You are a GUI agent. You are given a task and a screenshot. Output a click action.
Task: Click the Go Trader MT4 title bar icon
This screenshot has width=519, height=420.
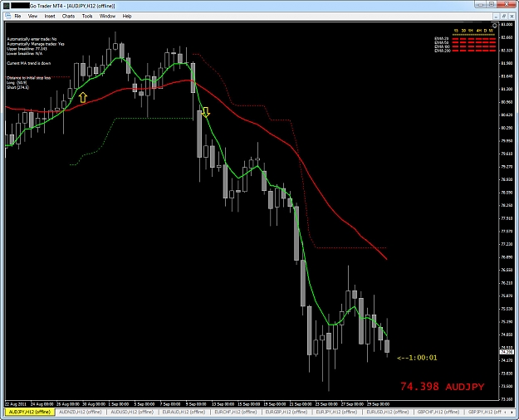click(7, 6)
